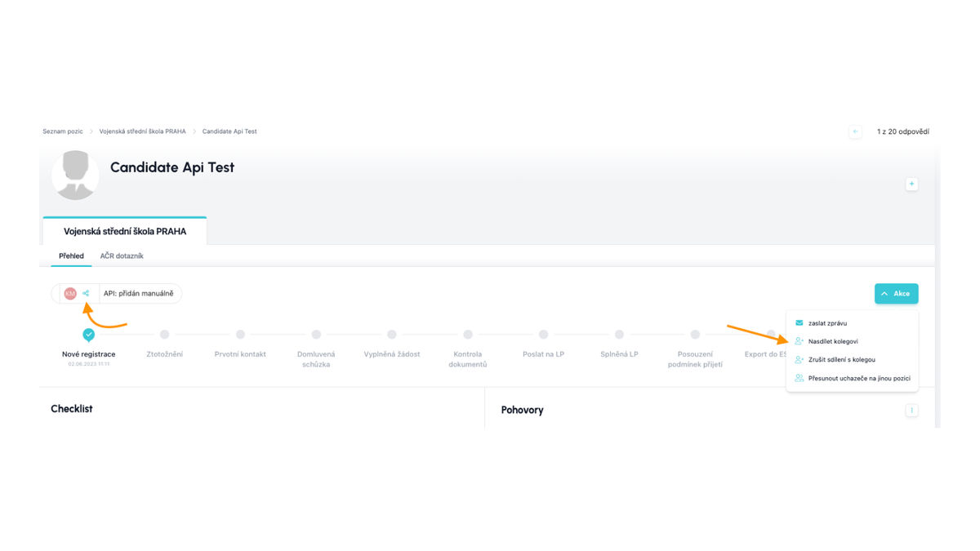Click the share icon next to KM avatar
Viewport: 980px width, 551px height.
(x=86, y=294)
